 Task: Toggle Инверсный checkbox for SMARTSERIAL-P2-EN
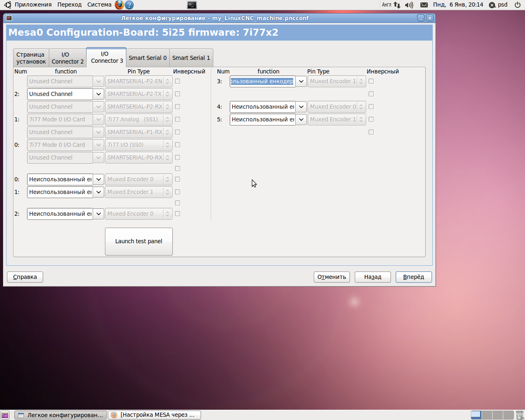tap(178, 81)
